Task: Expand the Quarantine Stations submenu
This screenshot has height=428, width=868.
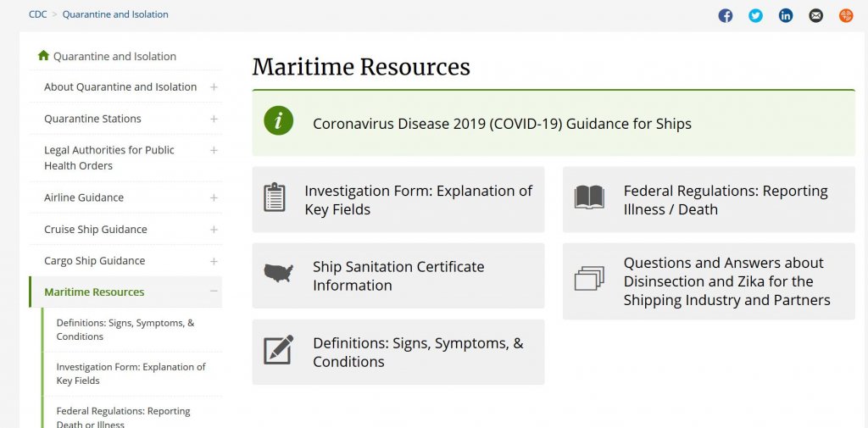Action: point(214,119)
